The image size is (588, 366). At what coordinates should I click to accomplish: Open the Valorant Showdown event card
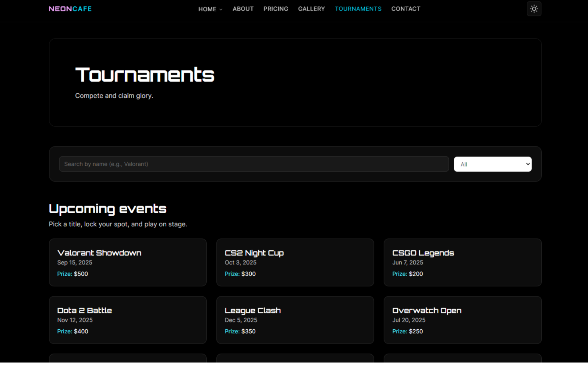click(x=128, y=262)
